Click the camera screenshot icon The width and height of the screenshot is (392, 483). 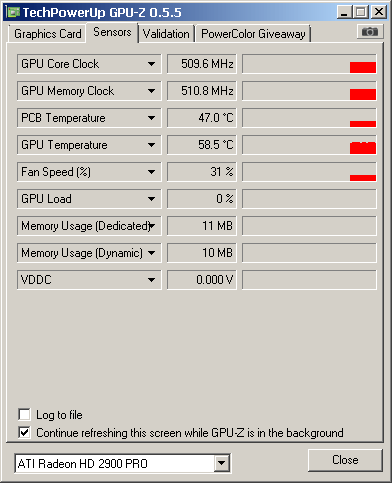(370, 32)
